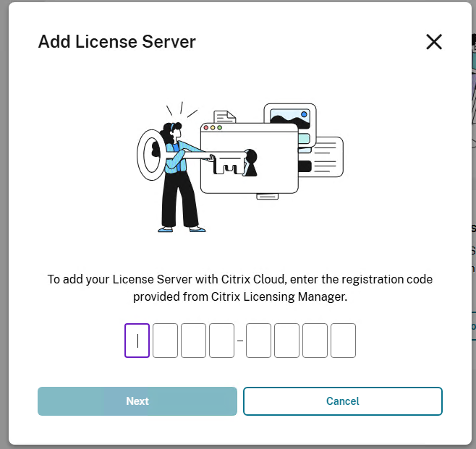Click the fourth registration code box
The width and height of the screenshot is (476, 449).
click(x=221, y=341)
